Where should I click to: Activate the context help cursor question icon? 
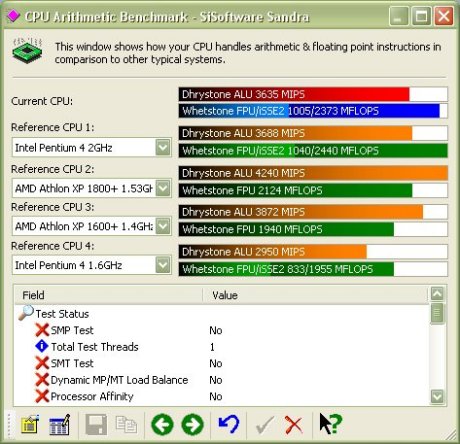pos(331,424)
